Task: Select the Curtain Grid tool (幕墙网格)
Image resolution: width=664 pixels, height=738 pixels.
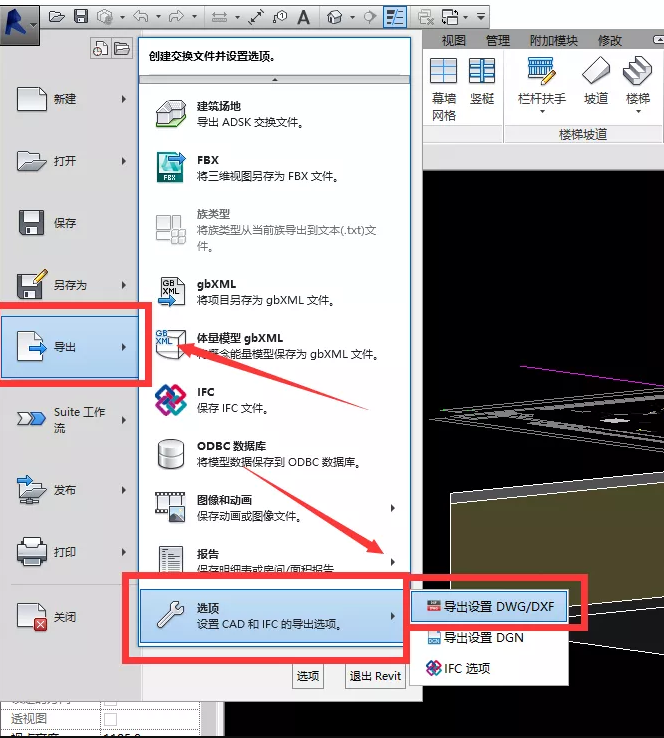Action: [443, 89]
